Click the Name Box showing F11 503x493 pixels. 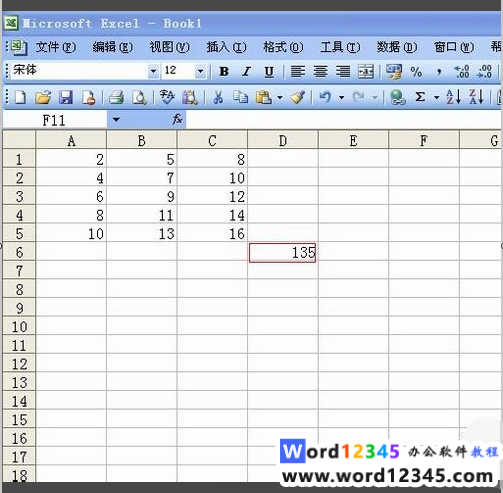point(55,120)
